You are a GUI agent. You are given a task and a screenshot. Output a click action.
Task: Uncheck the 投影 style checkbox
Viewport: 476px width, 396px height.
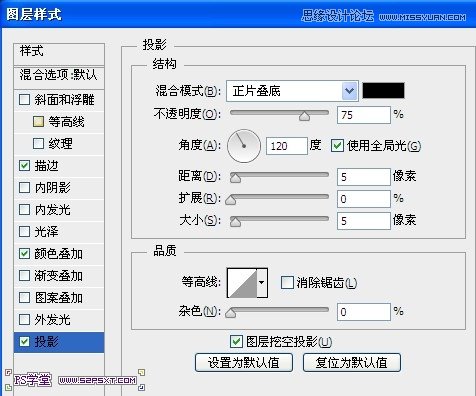coord(24,341)
